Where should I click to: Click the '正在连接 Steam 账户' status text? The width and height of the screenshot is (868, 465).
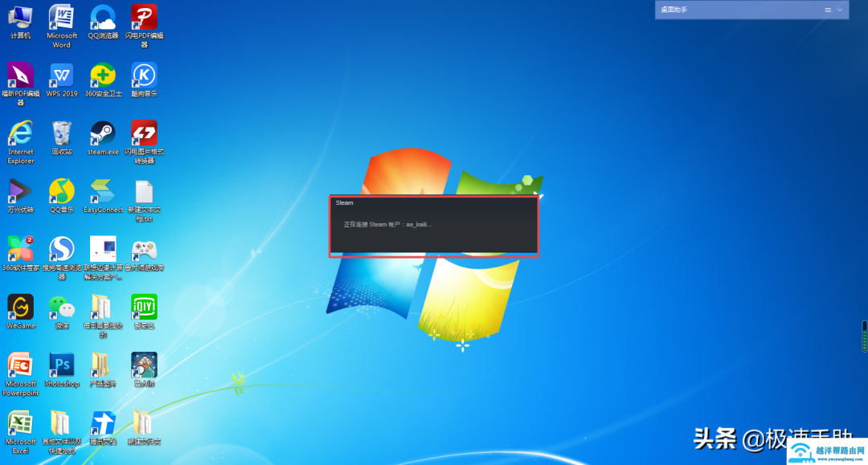[x=387, y=225]
